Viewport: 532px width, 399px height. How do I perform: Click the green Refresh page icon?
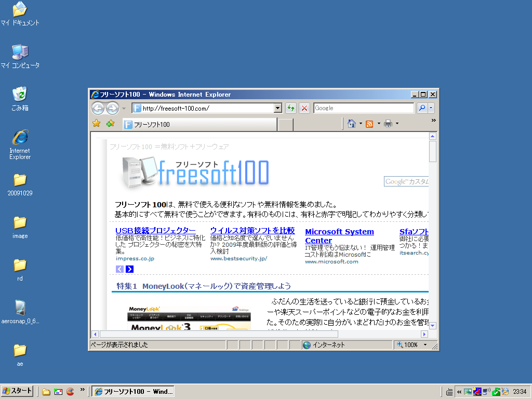tap(291, 108)
